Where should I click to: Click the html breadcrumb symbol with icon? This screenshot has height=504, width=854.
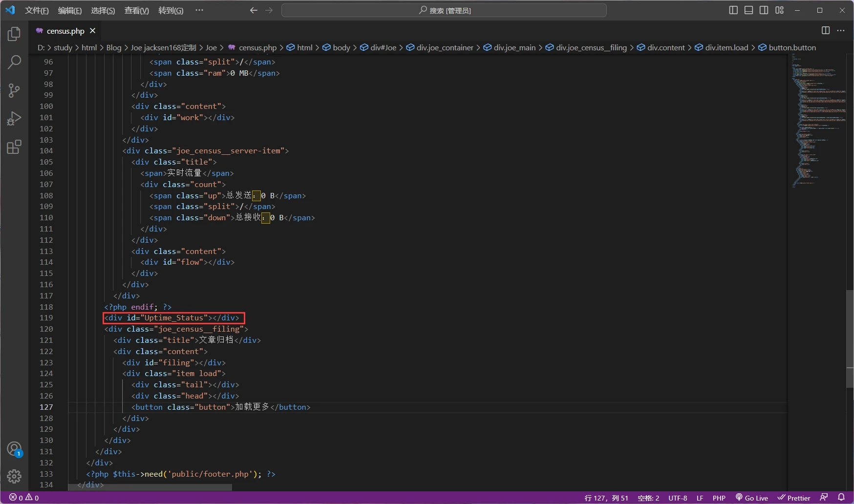tap(299, 47)
